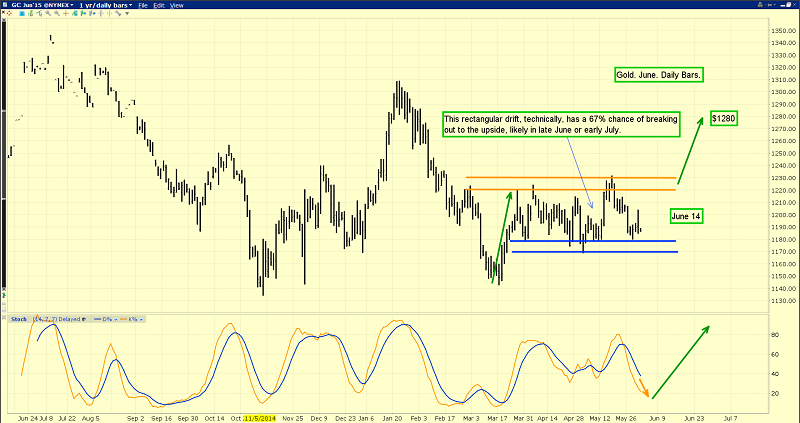The image size is (800, 423).
Task: Open the GC Jun'15 @NYMEX symbol dropdown
Action: (42, 5)
